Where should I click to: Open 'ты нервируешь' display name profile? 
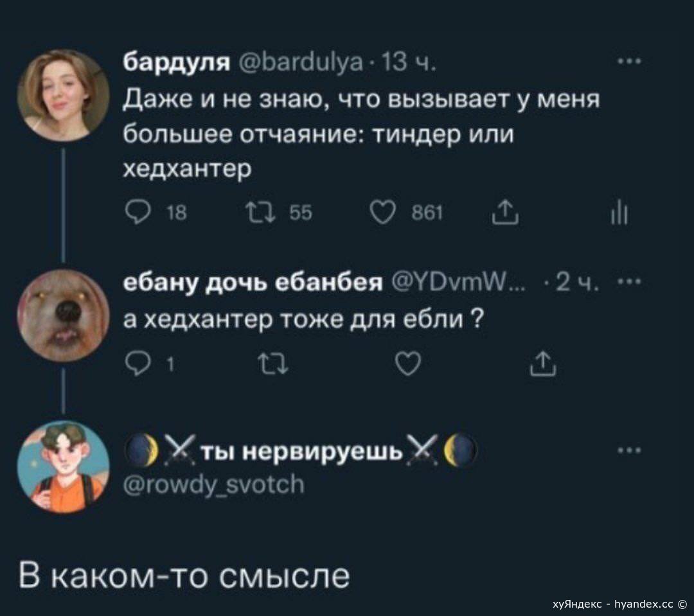(301, 452)
